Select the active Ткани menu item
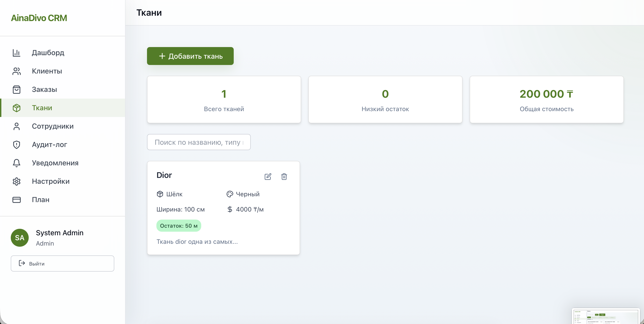 point(63,108)
